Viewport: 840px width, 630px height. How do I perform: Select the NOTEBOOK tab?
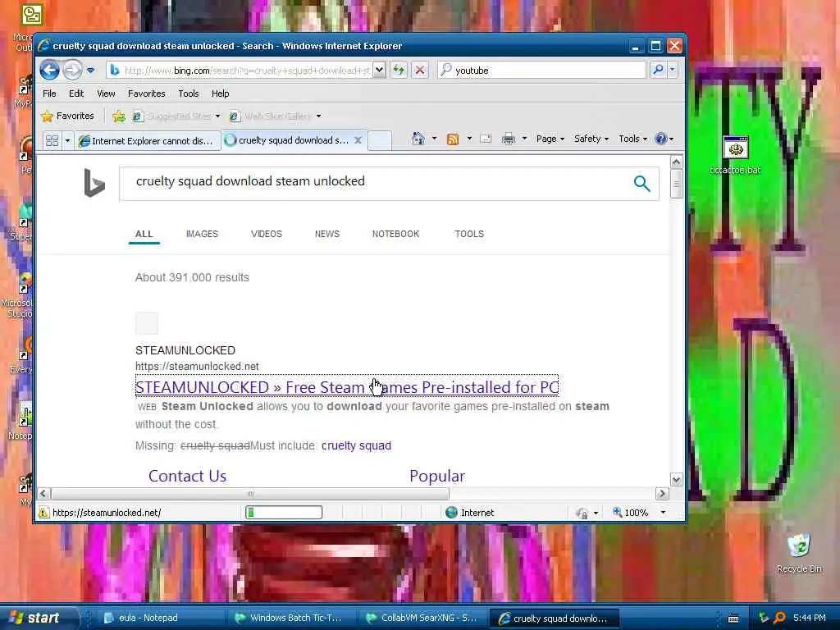[x=396, y=234]
